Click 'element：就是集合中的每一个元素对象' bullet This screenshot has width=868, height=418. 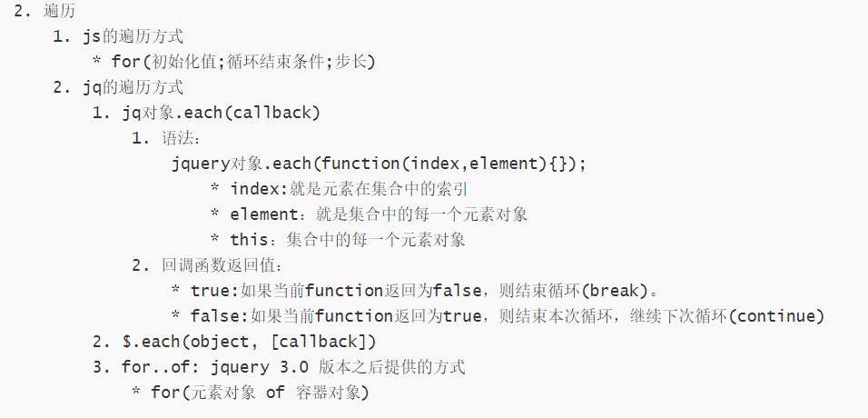pyautogui.click(x=379, y=214)
